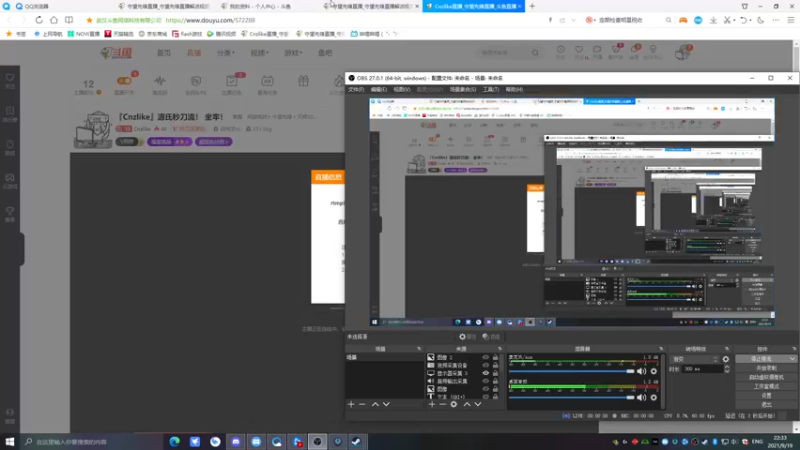Click the Douyu search magnifier icon

point(535,53)
